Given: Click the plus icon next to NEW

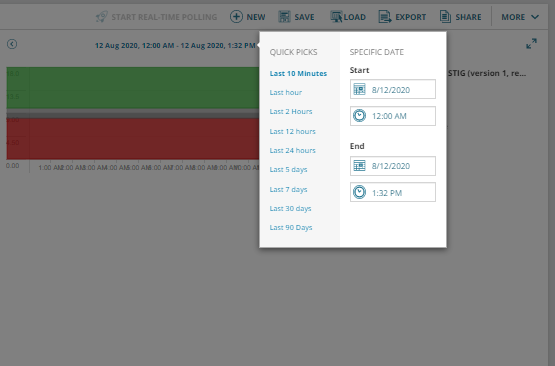Looking at the screenshot, I should (236, 17).
